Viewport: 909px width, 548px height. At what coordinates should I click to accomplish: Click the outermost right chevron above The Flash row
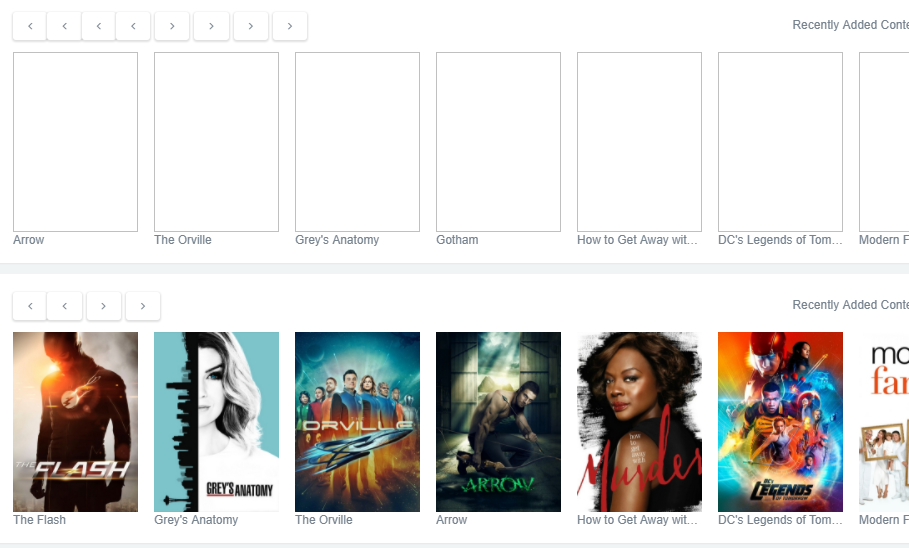[143, 306]
